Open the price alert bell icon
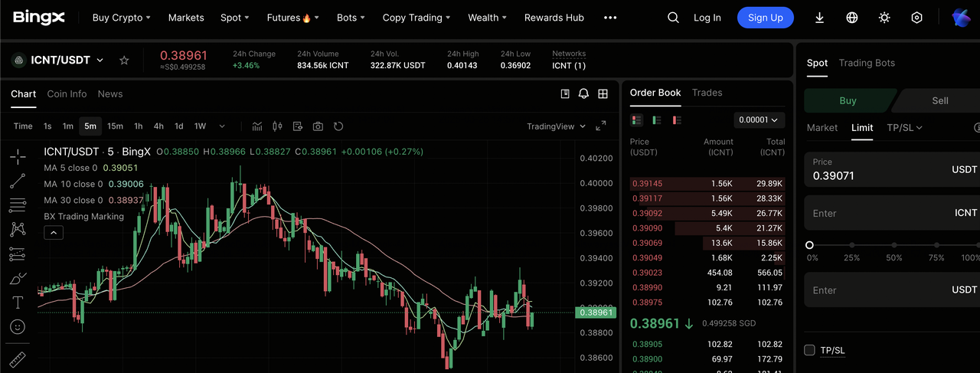The height and width of the screenshot is (373, 980). (x=583, y=93)
